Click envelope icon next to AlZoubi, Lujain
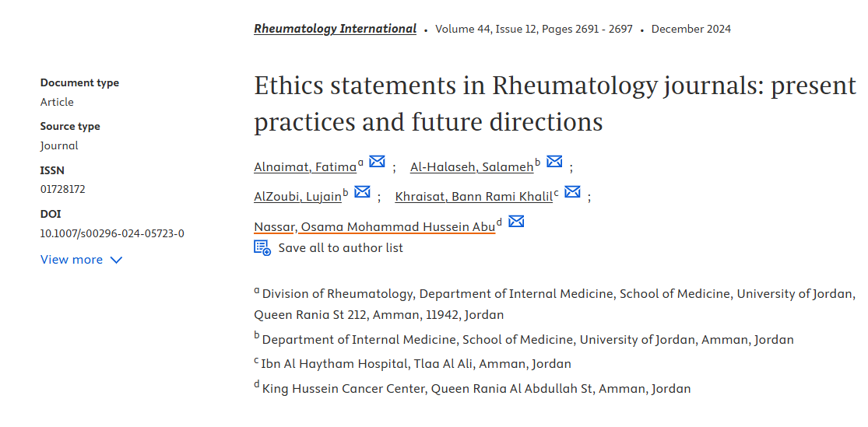Screen dimensions: 868x427 point(362,191)
